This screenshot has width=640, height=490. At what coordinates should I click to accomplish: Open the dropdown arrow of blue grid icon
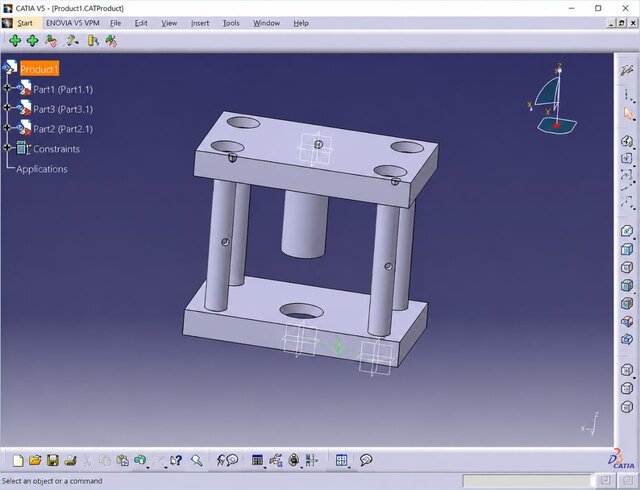coord(349,466)
